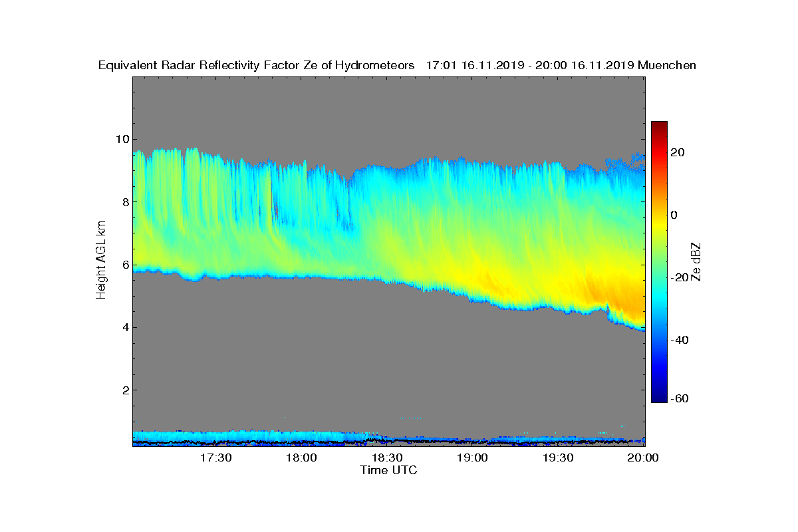Click the 10 km height tick label
This screenshot has height=532, width=798.
122,139
